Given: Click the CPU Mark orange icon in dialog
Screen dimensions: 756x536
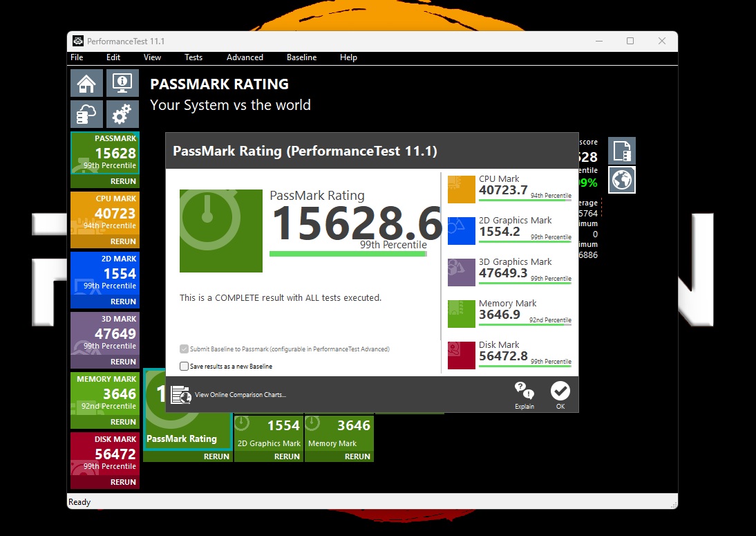Looking at the screenshot, I should coord(462,189).
